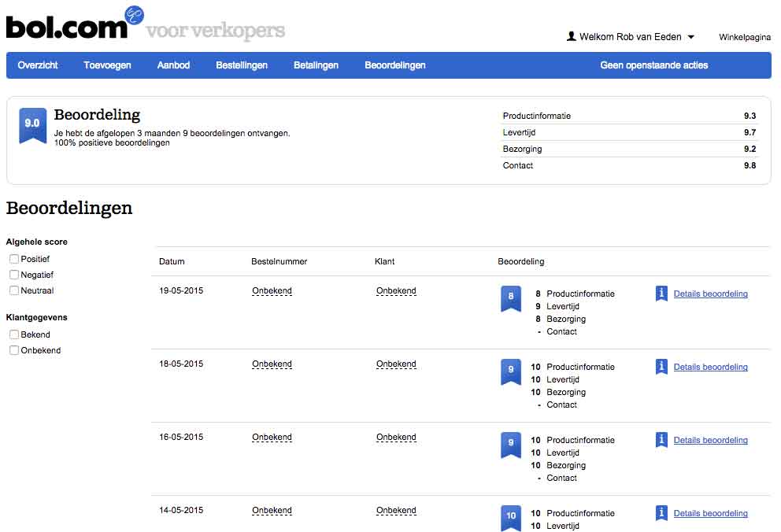
Task: Open the Bestellingen menu tab
Action: 242,65
